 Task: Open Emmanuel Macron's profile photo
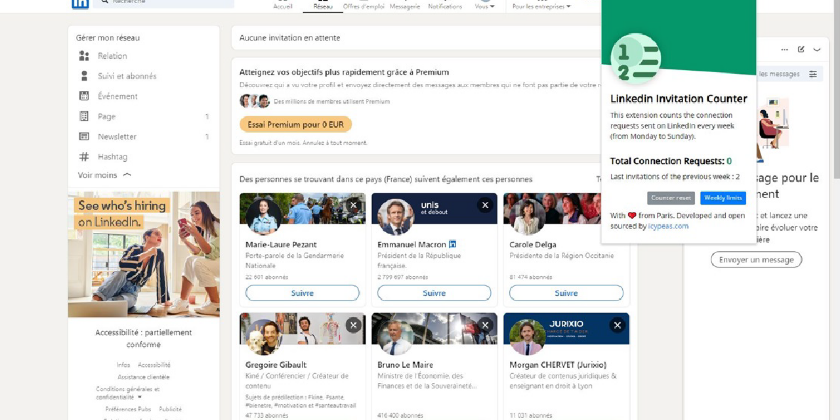point(395,217)
